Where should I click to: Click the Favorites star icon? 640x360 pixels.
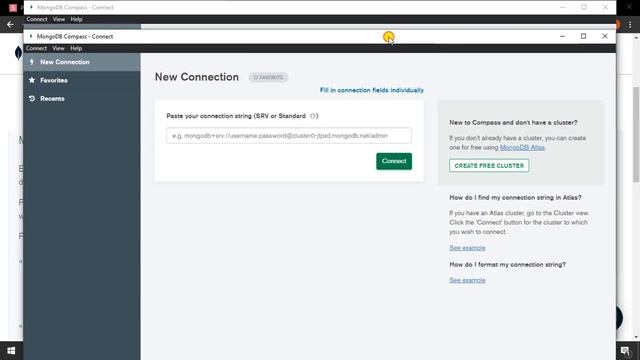(x=32, y=80)
